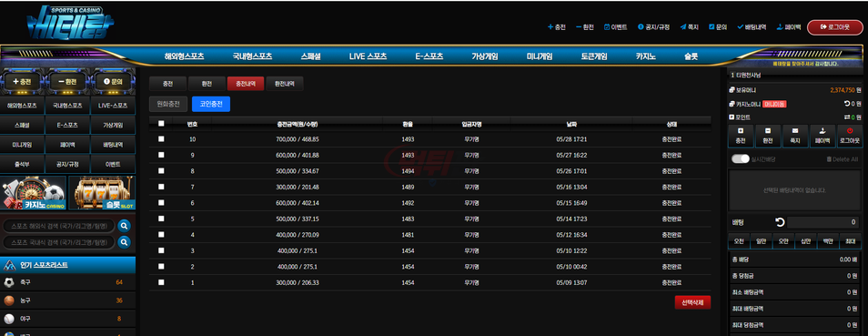Tick the checkbox for row number 1

161,282
